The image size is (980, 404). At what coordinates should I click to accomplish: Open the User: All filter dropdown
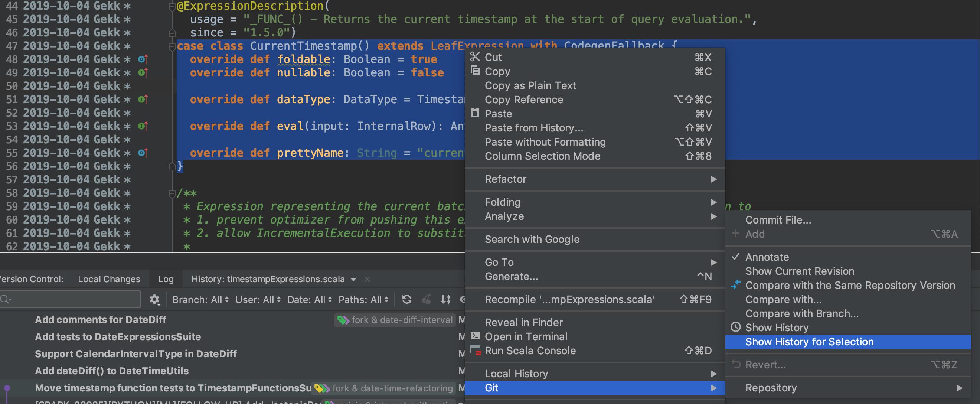pos(258,299)
